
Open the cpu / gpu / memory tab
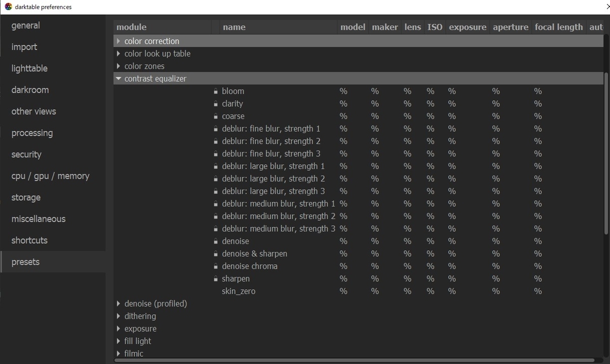(x=53, y=176)
